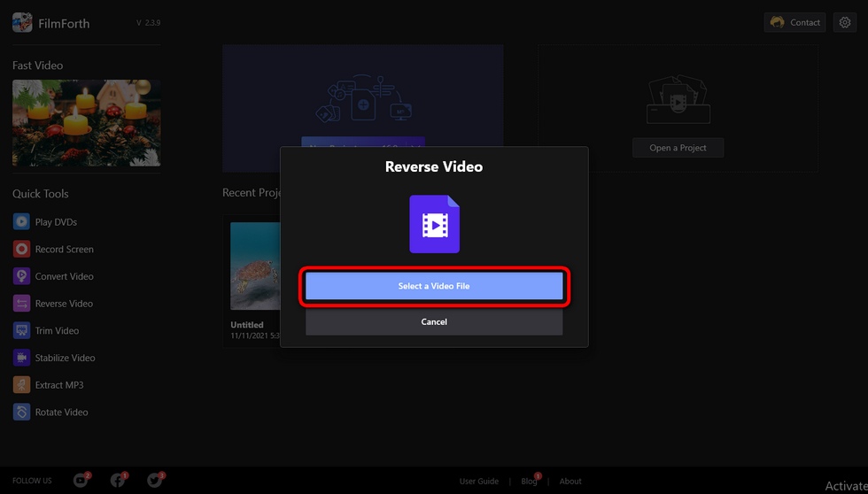Screen dimensions: 868x494
Task: Open the User Guide link
Action: [x=479, y=482]
